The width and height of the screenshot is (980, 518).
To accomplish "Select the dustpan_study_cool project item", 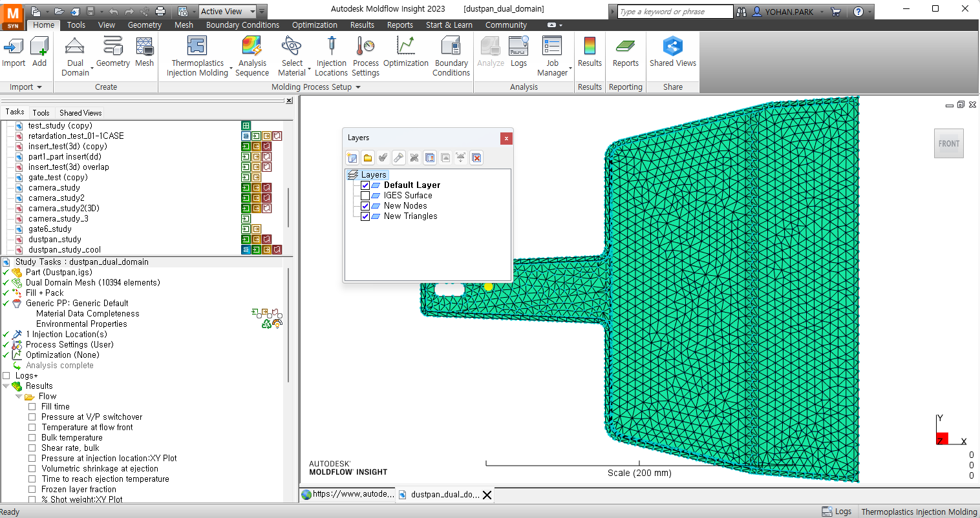I will [x=65, y=250].
